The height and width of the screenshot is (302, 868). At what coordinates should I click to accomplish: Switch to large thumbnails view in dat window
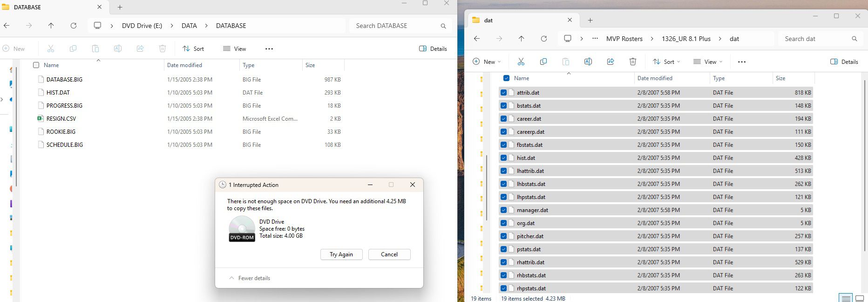(860, 298)
